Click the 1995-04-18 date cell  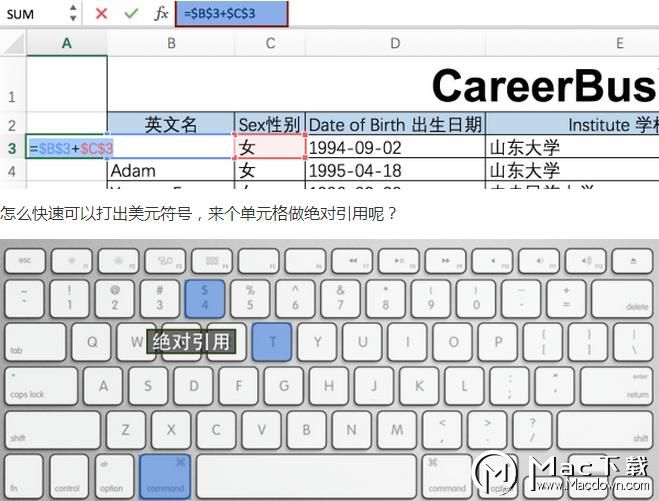coord(395,171)
